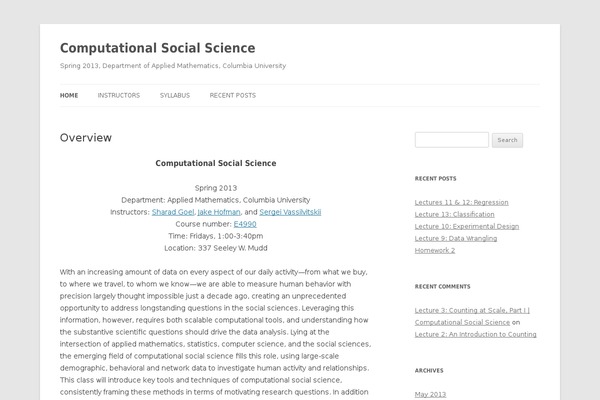Open the May 2013 archive
Image resolution: width=600 pixels, height=400 pixels.
tap(430, 395)
